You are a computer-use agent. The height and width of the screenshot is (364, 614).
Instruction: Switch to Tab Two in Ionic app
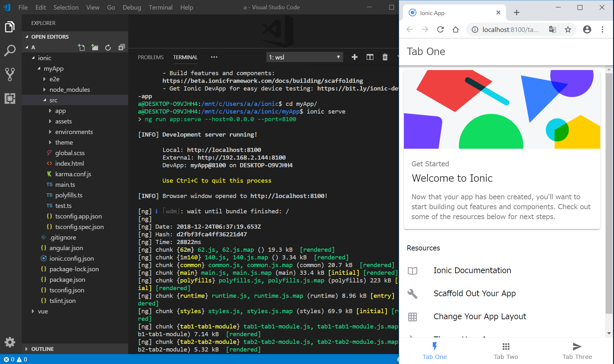(506, 351)
